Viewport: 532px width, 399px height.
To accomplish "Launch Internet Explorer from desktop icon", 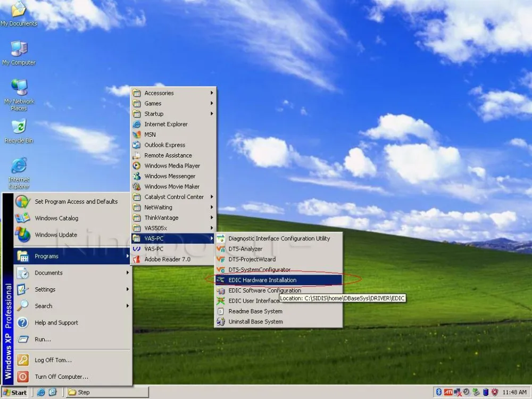I will coord(19,167).
